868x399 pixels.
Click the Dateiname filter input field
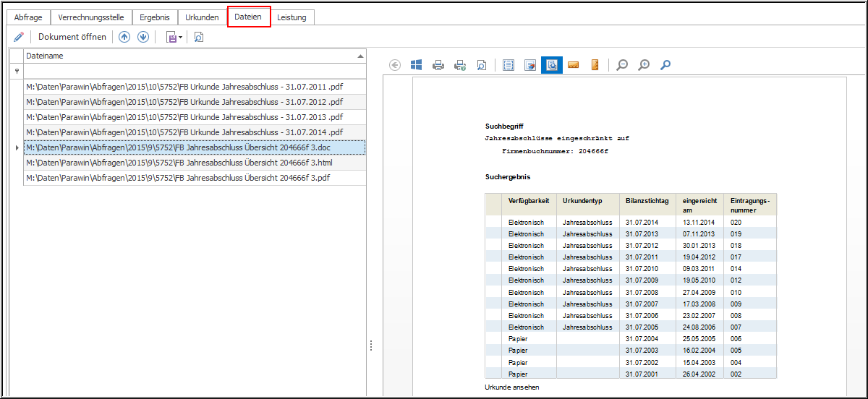[x=194, y=71]
